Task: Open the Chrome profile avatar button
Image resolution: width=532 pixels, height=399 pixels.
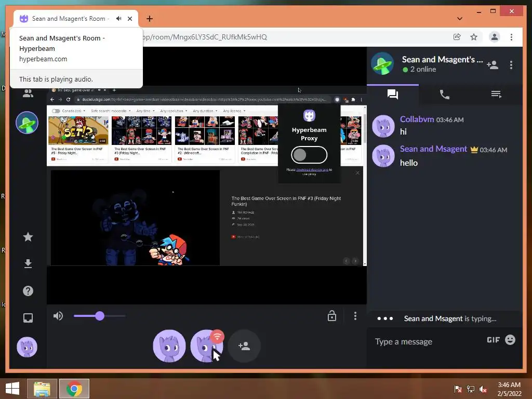Action: click(495, 37)
